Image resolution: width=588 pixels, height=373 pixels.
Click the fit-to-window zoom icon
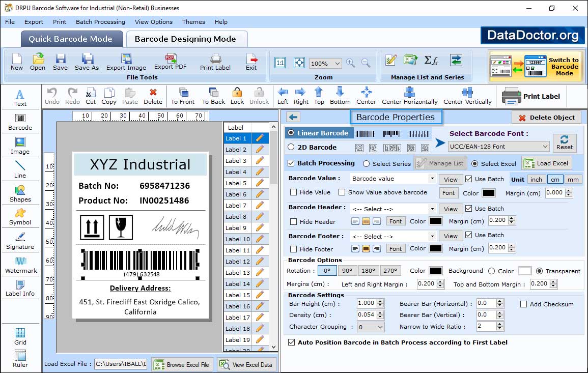click(x=299, y=63)
